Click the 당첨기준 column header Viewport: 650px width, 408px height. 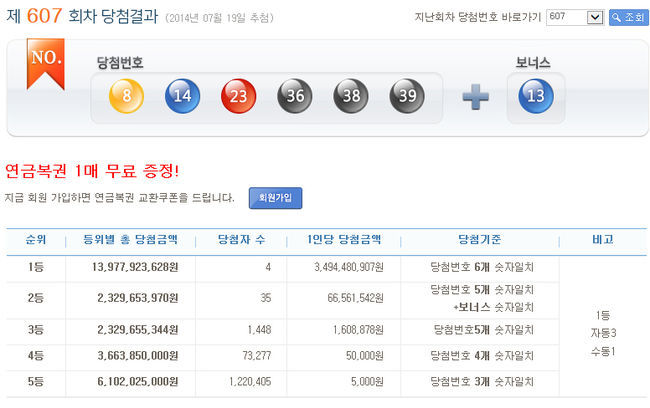click(x=479, y=241)
